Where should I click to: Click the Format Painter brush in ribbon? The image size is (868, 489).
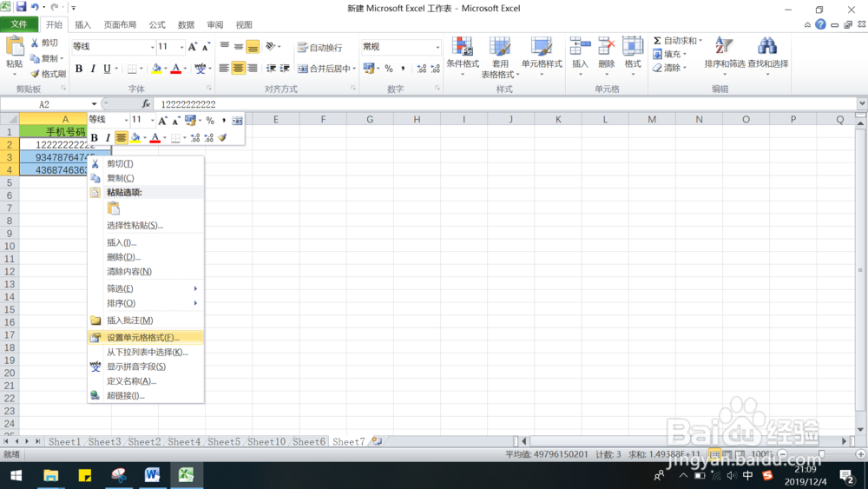(x=35, y=74)
